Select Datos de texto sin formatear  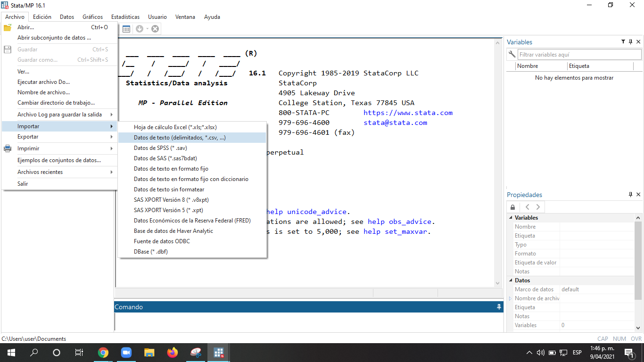[x=192, y=189]
